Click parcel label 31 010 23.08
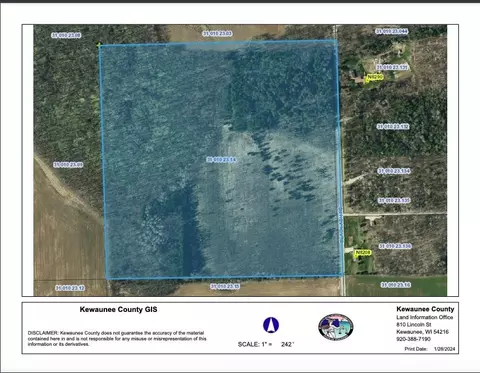Image resolution: width=480 pixels, height=373 pixels. coord(66,35)
